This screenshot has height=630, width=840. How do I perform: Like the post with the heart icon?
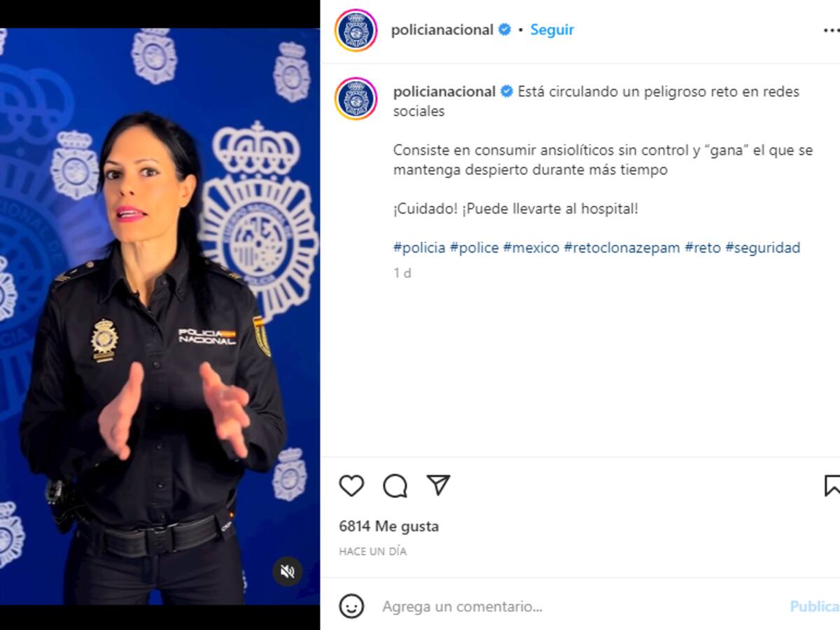tap(351, 485)
